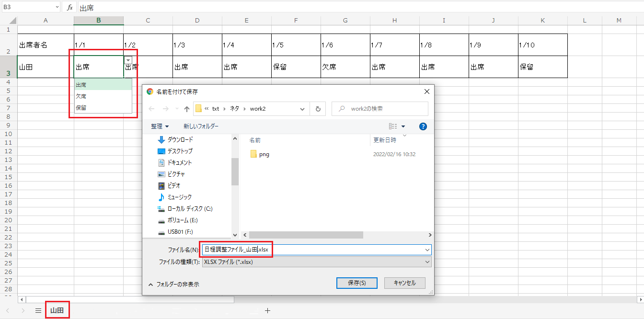Click the キャンセル button
This screenshot has height=319, width=644.
[x=404, y=283]
